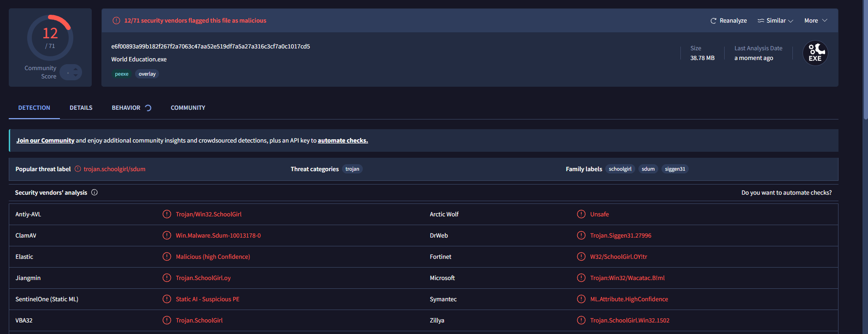Select the schoolgirl family label chip
The width and height of the screenshot is (868, 334).
pos(620,169)
